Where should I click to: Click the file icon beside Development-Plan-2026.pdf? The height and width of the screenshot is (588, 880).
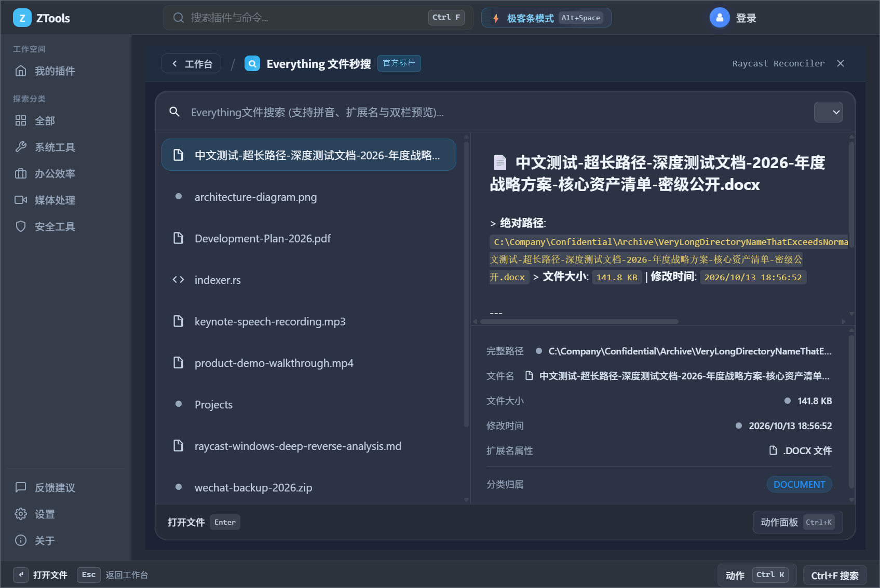tap(178, 238)
